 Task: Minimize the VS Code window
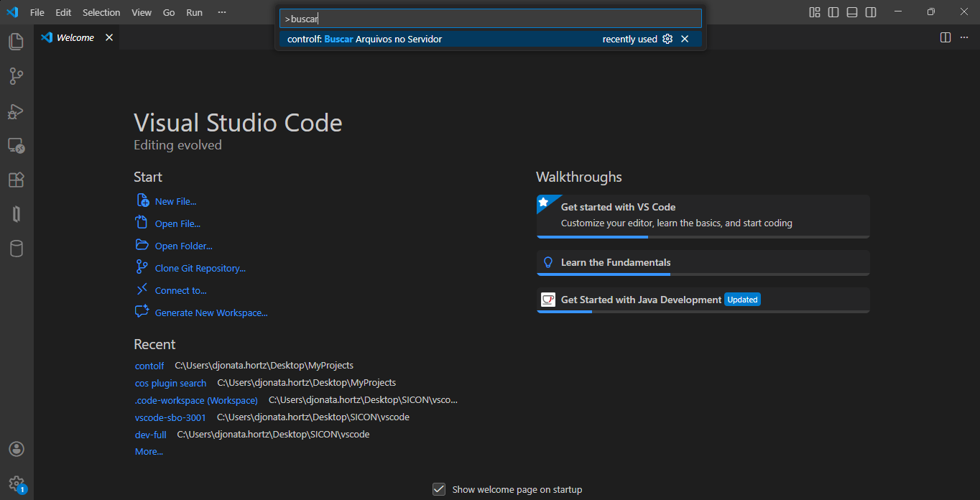click(x=898, y=12)
